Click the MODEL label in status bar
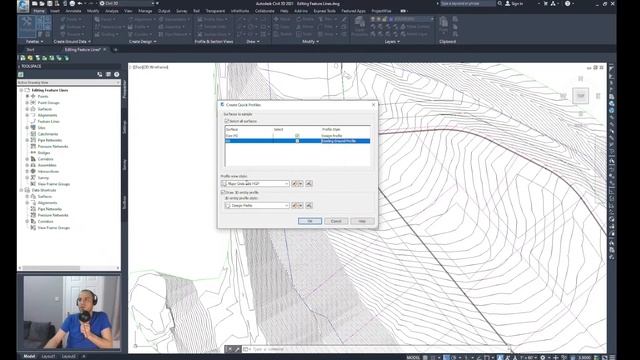 [x=413, y=357]
